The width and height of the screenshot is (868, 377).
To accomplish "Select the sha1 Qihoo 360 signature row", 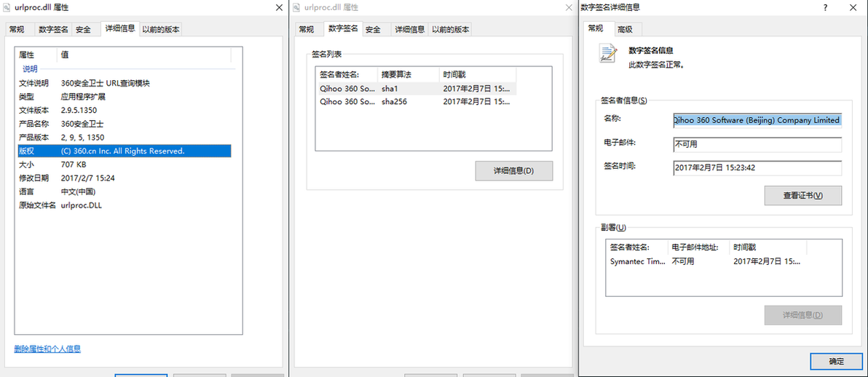I will 418,89.
